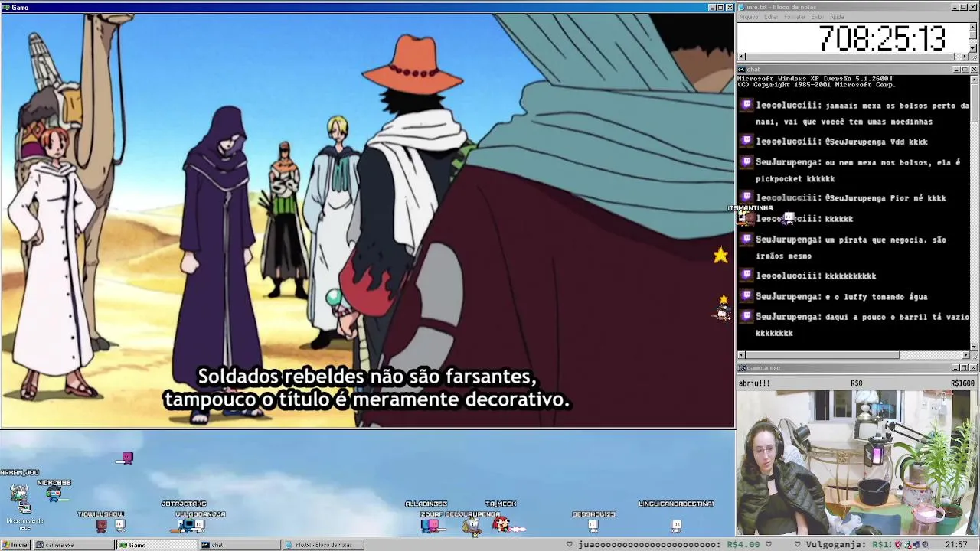Click the console icon in chat title bar
The width and height of the screenshot is (980, 551).
741,70
